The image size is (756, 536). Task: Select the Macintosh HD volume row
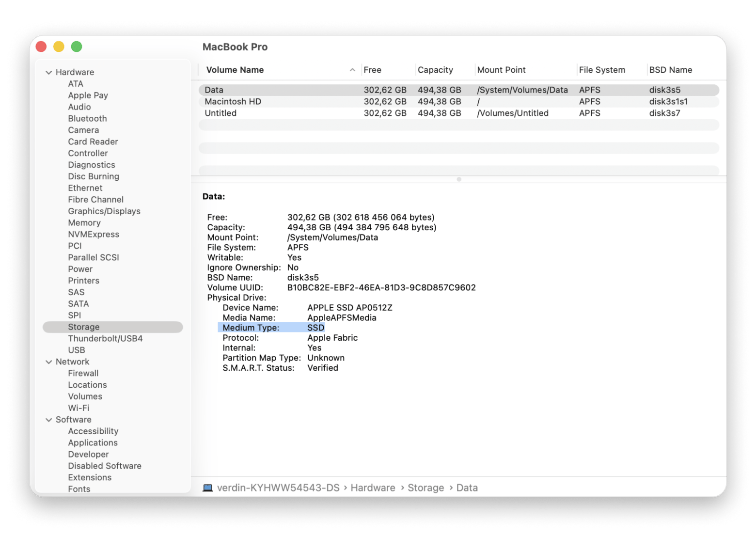(x=458, y=102)
